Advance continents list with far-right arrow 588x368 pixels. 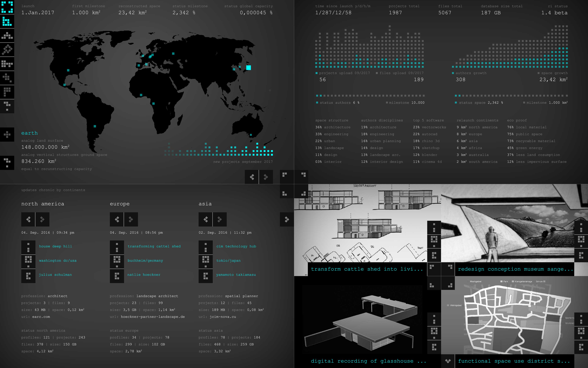(287, 219)
